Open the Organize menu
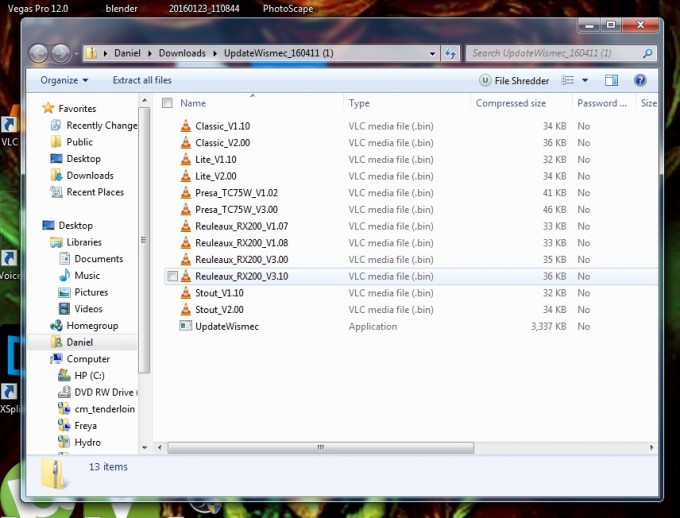Screen dimensions: 680x518 coord(64,80)
